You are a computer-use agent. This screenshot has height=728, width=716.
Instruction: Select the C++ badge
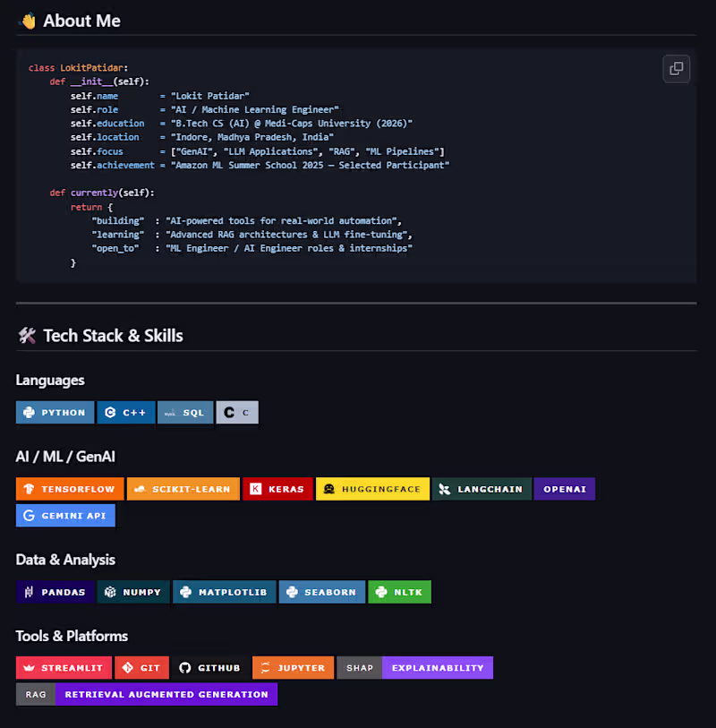click(126, 412)
